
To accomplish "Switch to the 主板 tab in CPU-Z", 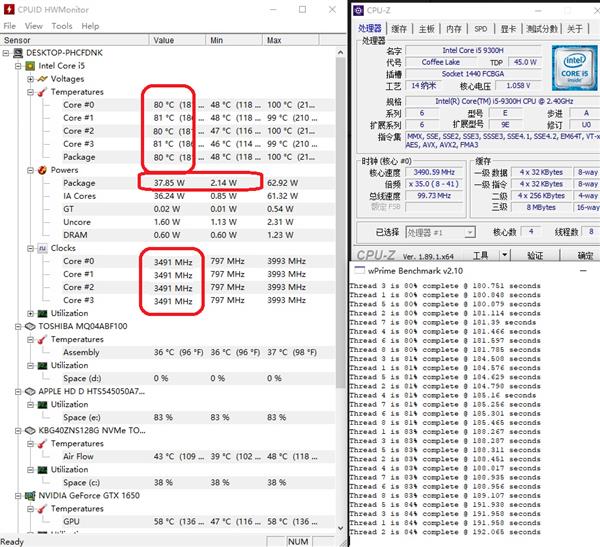I will [x=426, y=29].
